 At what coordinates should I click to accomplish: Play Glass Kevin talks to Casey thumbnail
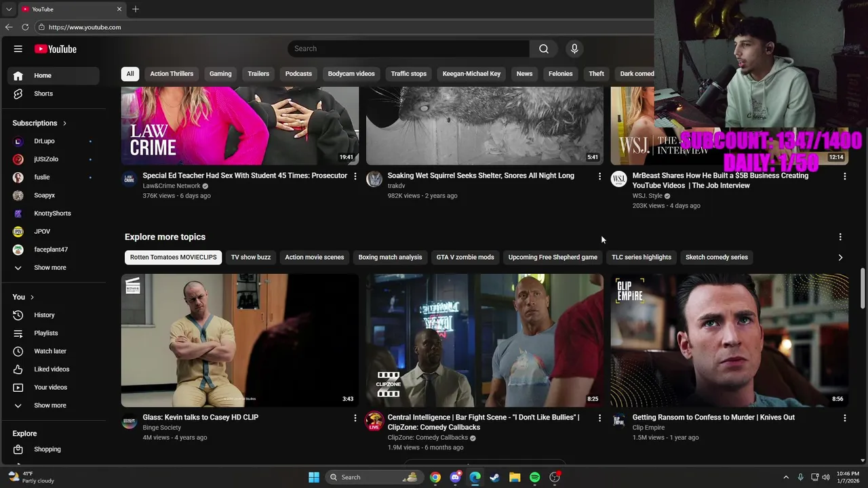[240, 340]
